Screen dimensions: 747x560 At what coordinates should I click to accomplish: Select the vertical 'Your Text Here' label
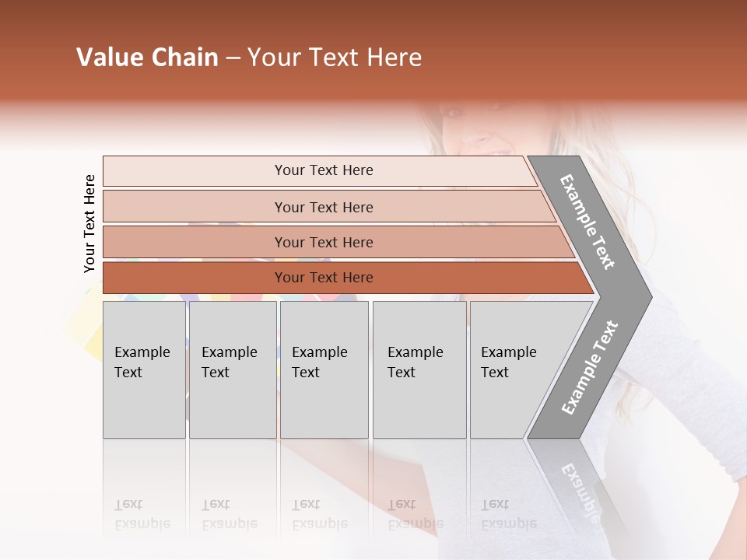[89, 224]
